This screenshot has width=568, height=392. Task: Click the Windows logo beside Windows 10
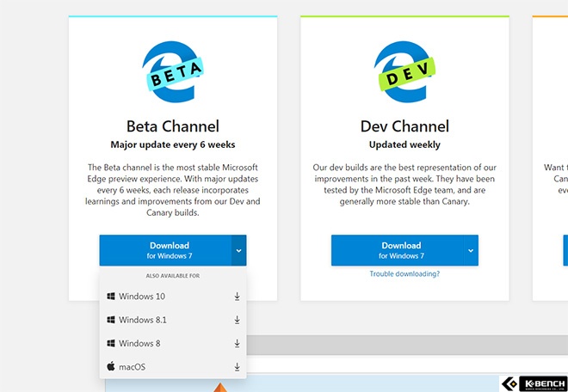(x=111, y=296)
